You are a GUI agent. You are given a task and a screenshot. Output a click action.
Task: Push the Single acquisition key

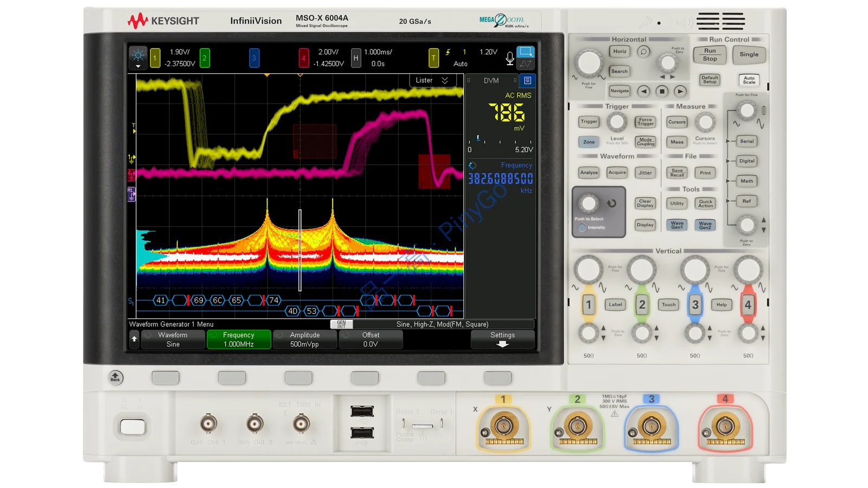749,54
